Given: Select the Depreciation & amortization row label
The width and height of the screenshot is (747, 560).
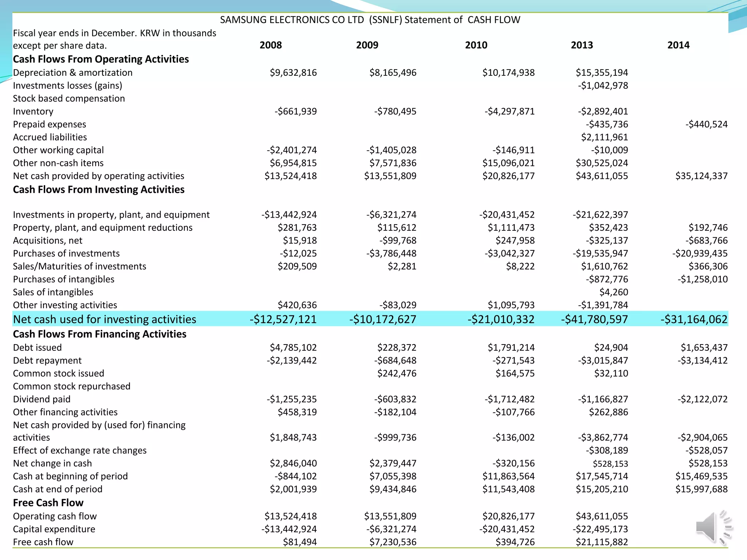Looking at the screenshot, I should (x=73, y=73).
